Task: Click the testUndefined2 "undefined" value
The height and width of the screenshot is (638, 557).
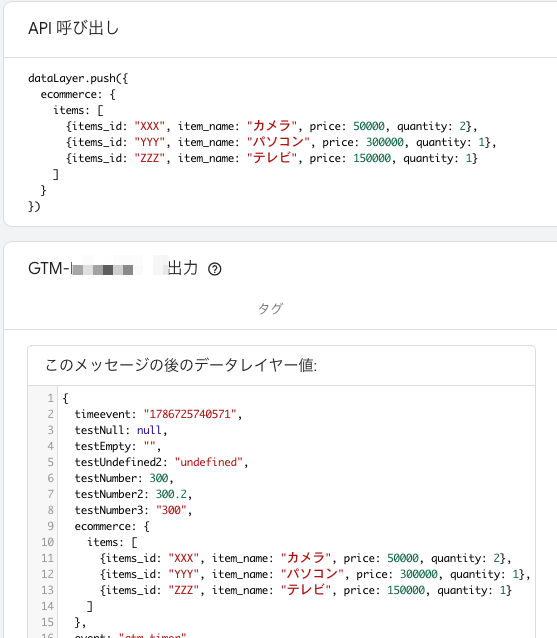Action: [x=209, y=462]
